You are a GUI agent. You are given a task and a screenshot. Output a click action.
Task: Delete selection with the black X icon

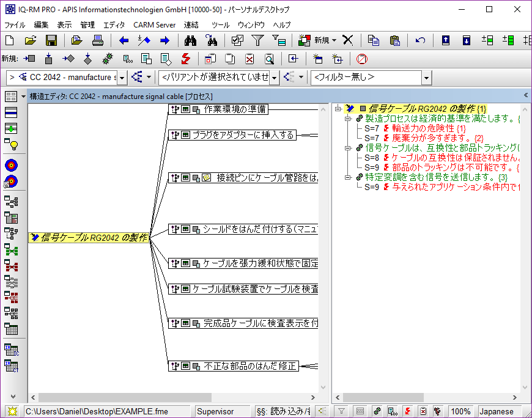coord(348,40)
